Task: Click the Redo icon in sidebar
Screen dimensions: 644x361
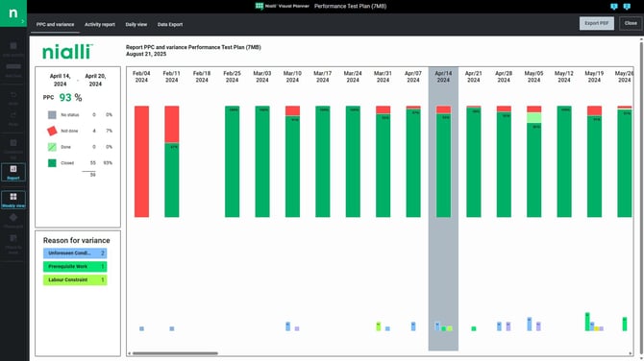Action: click(x=13, y=118)
